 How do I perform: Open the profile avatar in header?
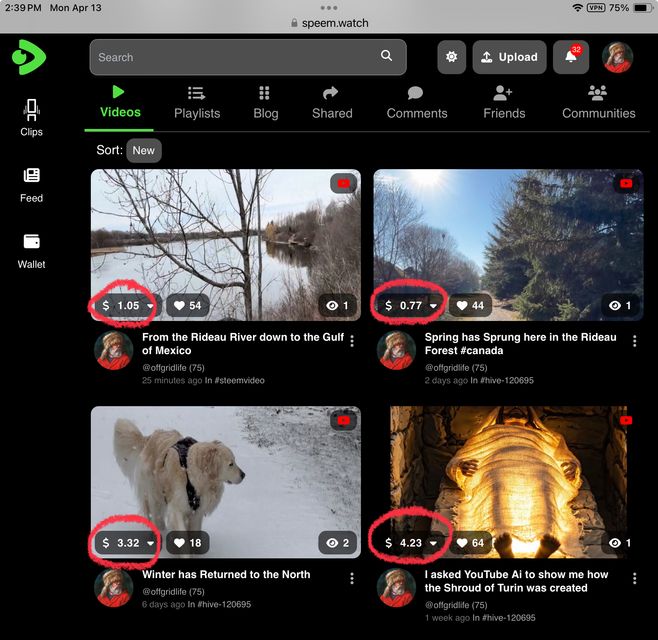pos(617,57)
